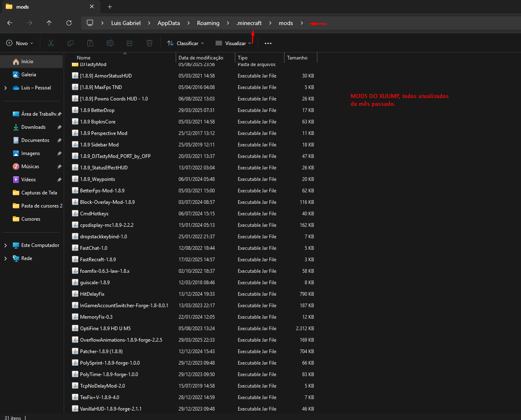This screenshot has height=420, width=521.
Task: Go up one folder level
Action: tap(49, 23)
